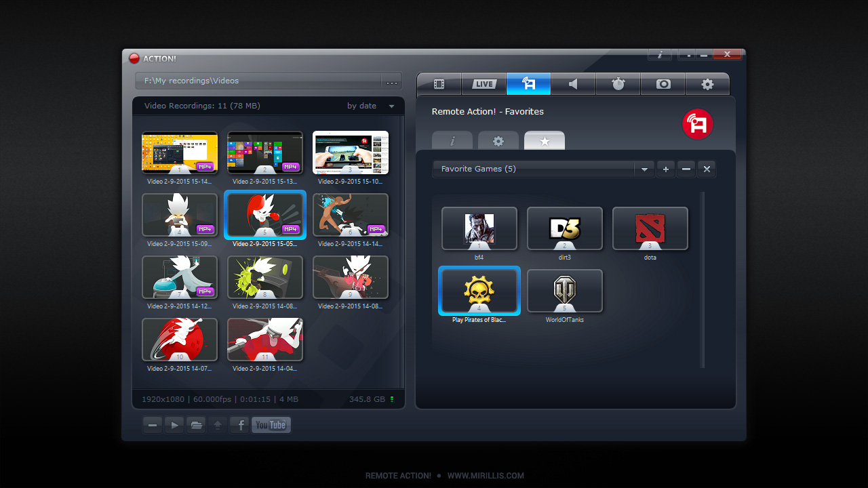
Task: Add a favorite game with the plus button
Action: (666, 169)
